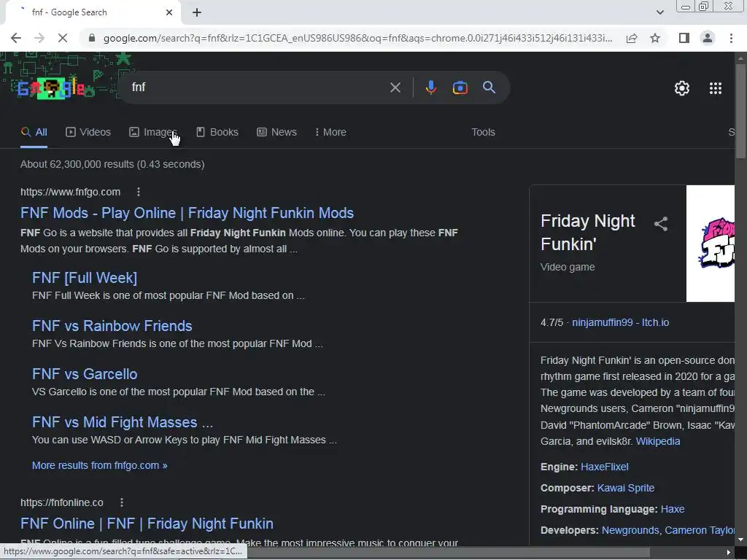The width and height of the screenshot is (747, 560).
Task: Search by image with camera icon
Action: click(x=460, y=87)
